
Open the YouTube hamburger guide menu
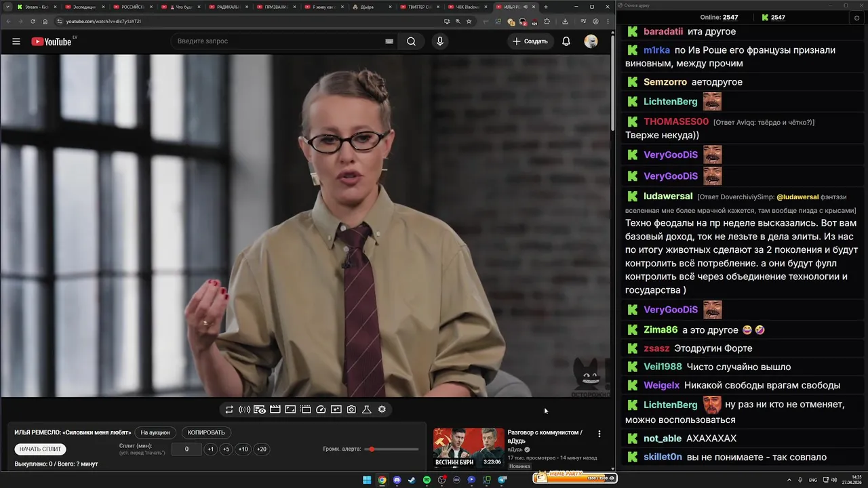16,41
